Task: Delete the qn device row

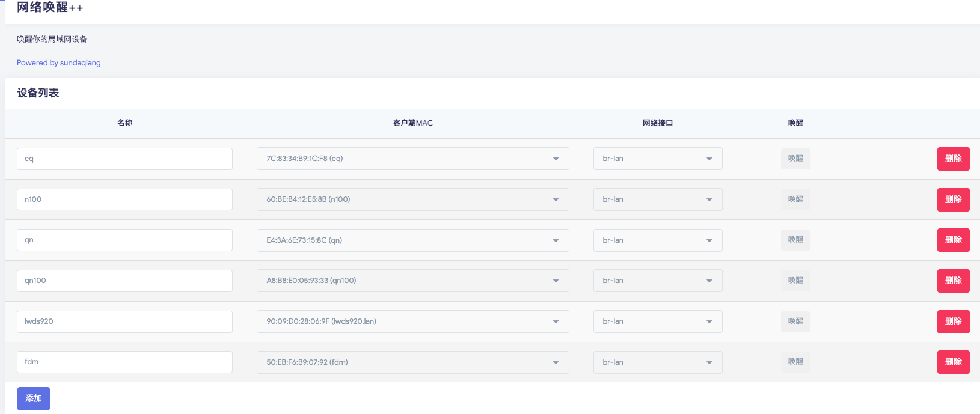Action: [953, 240]
